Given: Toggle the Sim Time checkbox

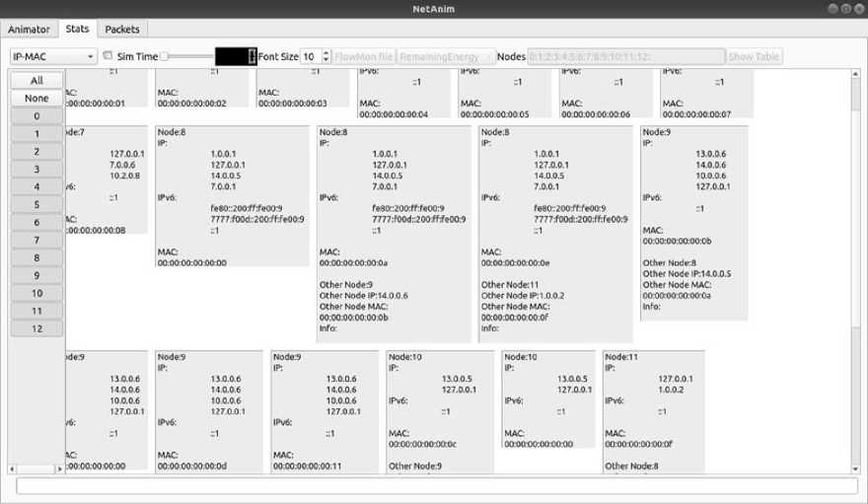Looking at the screenshot, I should click(x=108, y=56).
